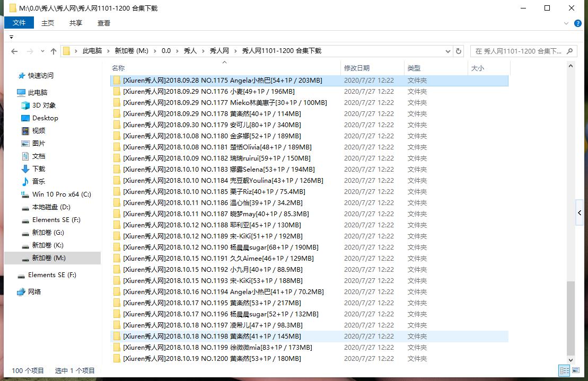Click folder icon of NO.1179 安可儿
Screen dimensions: 588x381
[x=117, y=125]
